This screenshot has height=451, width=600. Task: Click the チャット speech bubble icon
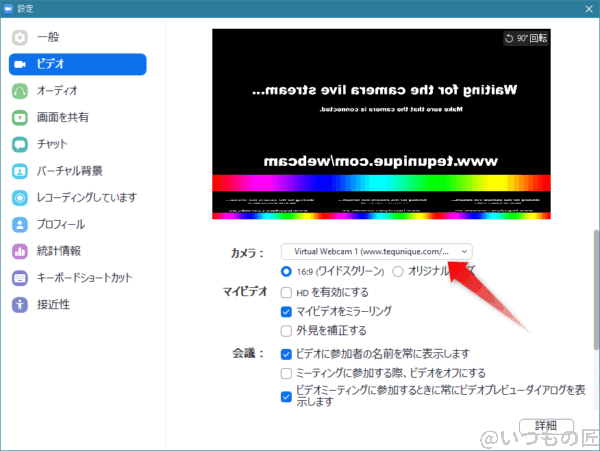coord(20,145)
